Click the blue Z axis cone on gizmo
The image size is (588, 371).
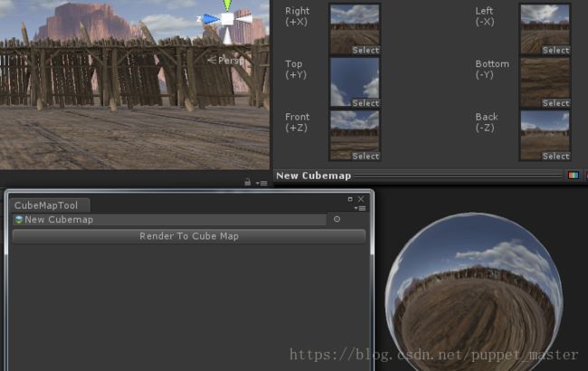click(x=211, y=19)
